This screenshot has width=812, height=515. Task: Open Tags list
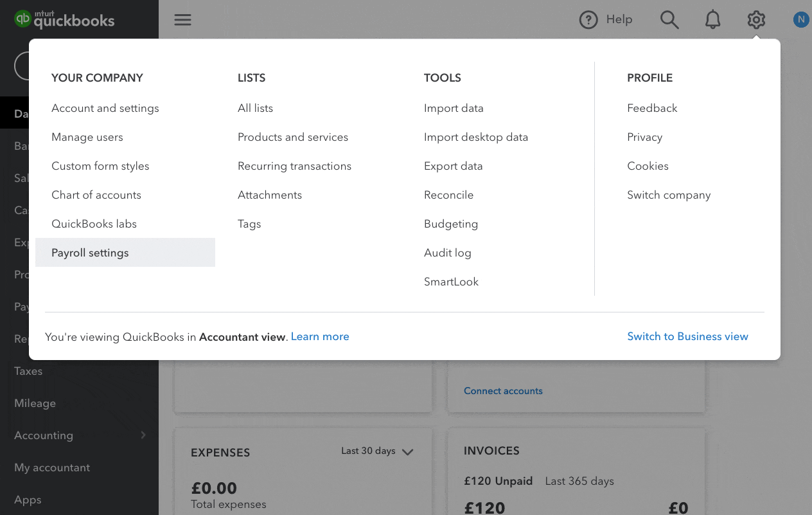(x=249, y=224)
